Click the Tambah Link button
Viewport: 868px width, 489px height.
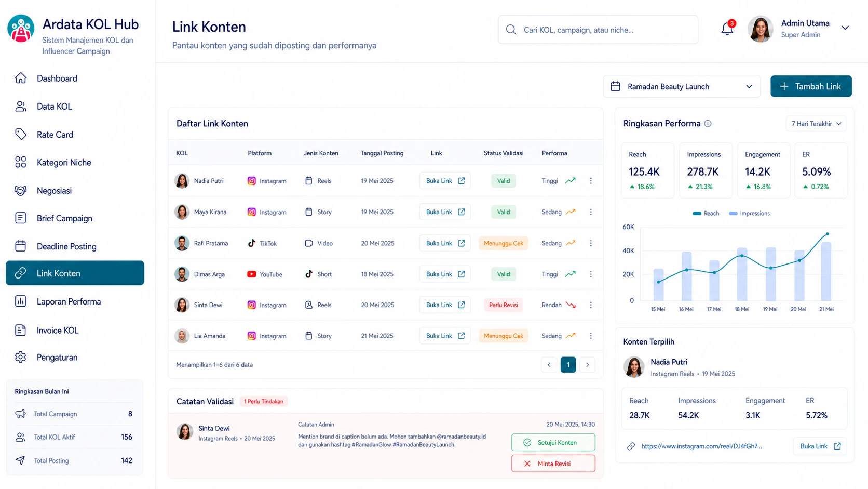click(x=811, y=86)
